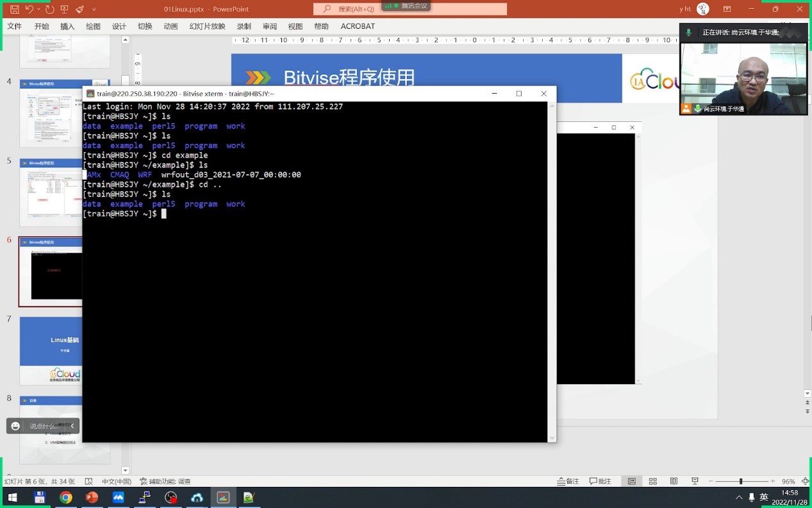
Task: Switch to the 动画 ribbon tab
Action: pyautogui.click(x=170, y=26)
